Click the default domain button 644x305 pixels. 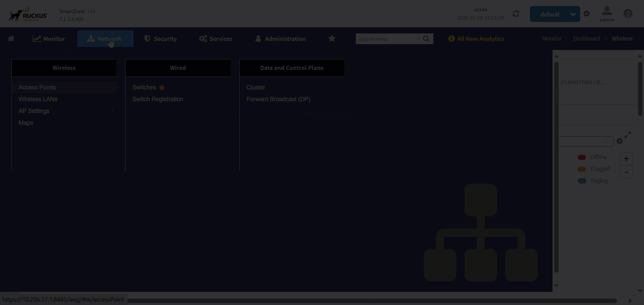[x=550, y=14]
